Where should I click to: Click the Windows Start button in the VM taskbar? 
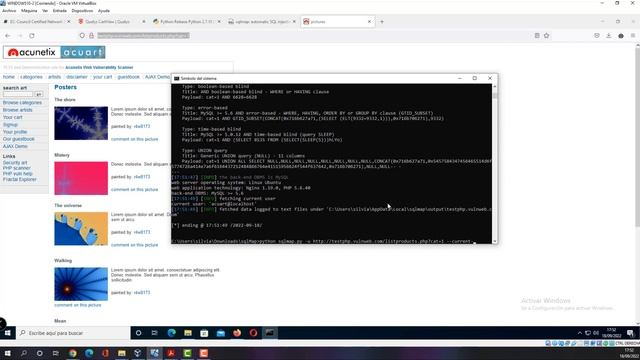pos(7,333)
